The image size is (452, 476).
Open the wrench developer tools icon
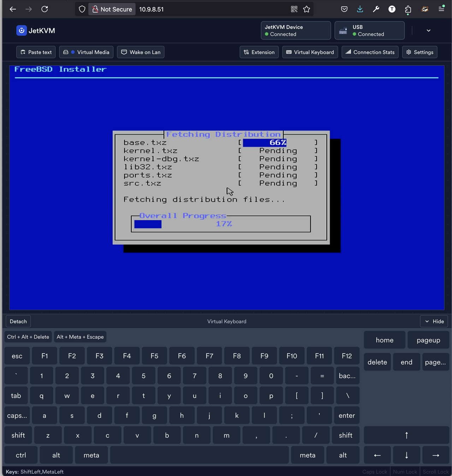tap(376, 9)
